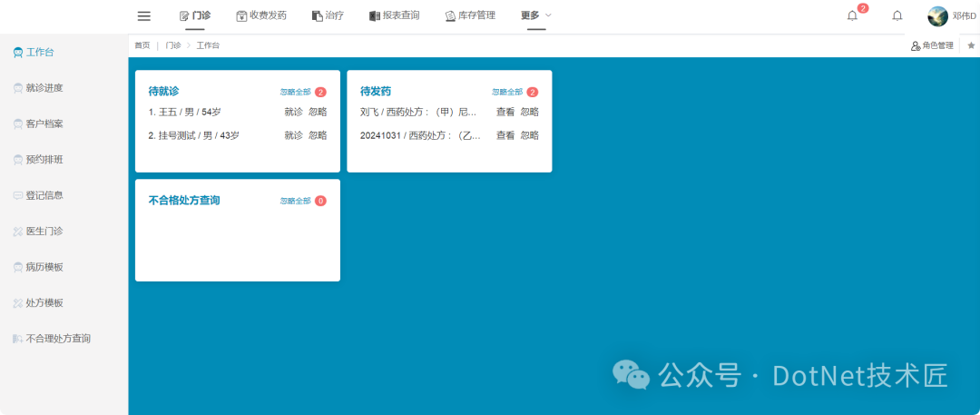Click 忽略全部 in 待发药 card
Image resolution: width=980 pixels, height=415 pixels.
(507, 92)
